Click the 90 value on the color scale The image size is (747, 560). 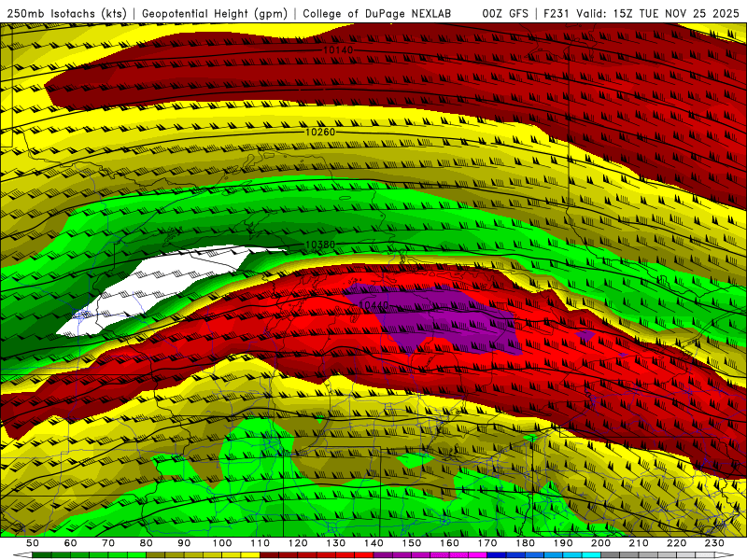[x=184, y=543]
